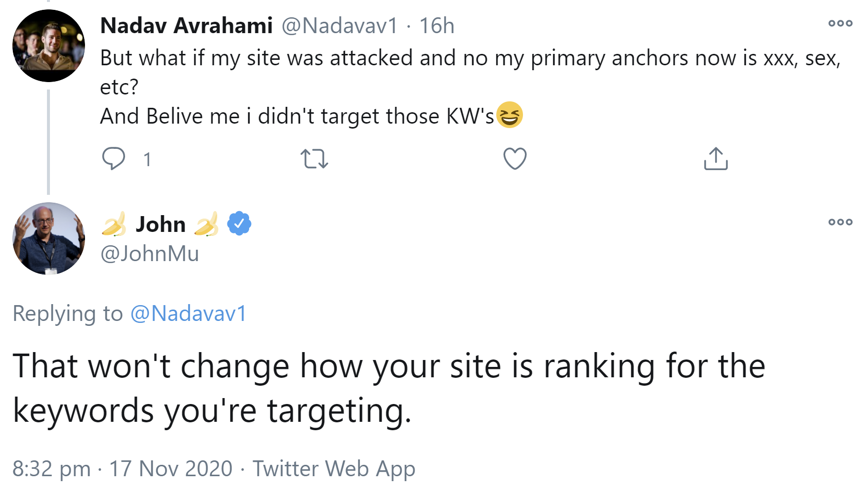Select Nadav Avrahami's display name

click(x=186, y=26)
